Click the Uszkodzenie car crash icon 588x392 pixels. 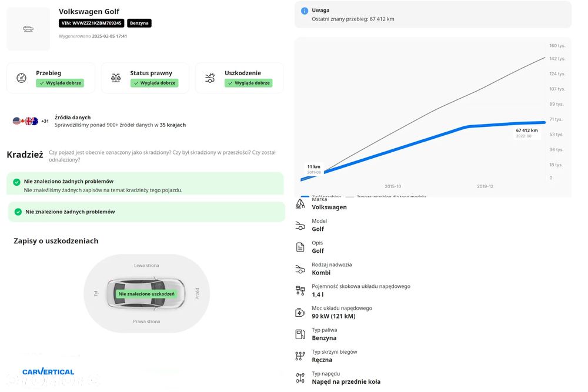[210, 78]
